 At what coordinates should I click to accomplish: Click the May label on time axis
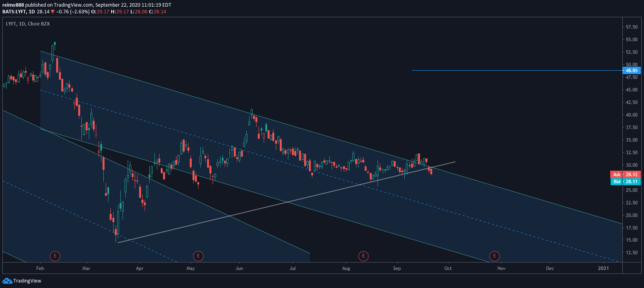point(191,268)
